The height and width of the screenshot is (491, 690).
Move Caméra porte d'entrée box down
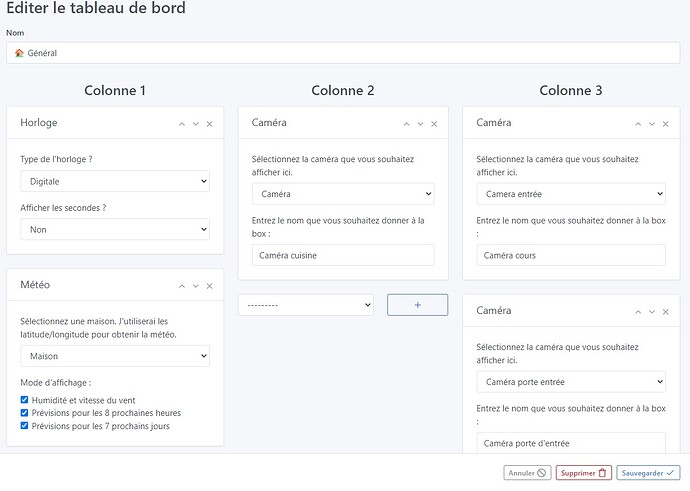pyautogui.click(x=652, y=312)
